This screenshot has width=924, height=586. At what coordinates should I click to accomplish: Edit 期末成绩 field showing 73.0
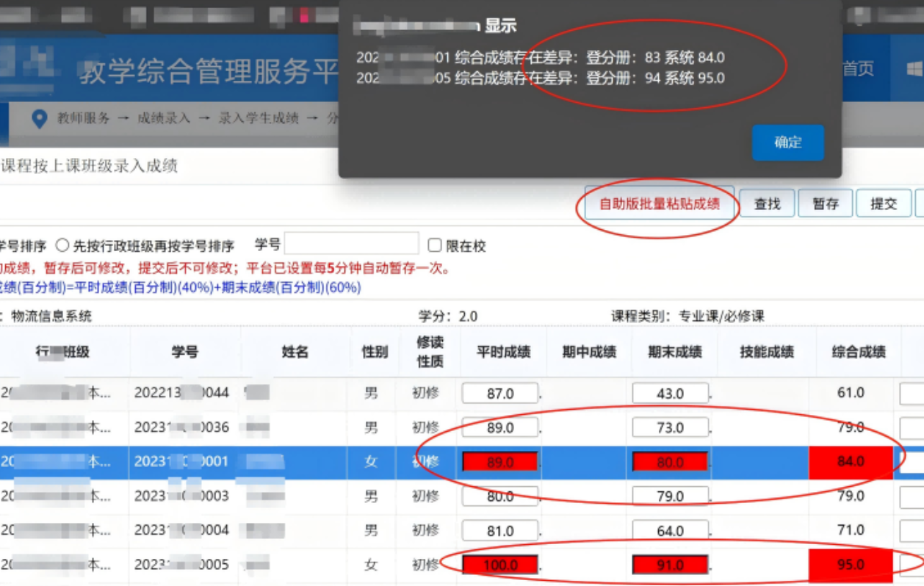pos(671,427)
